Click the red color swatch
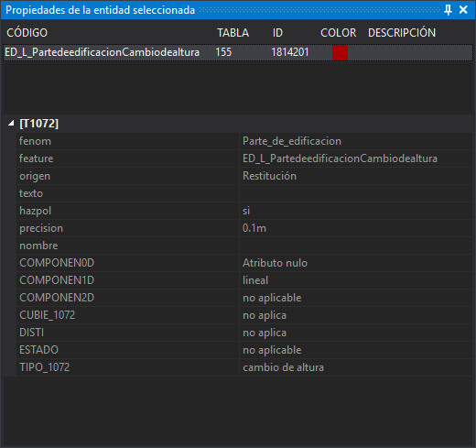This screenshot has width=476, height=448. click(340, 52)
